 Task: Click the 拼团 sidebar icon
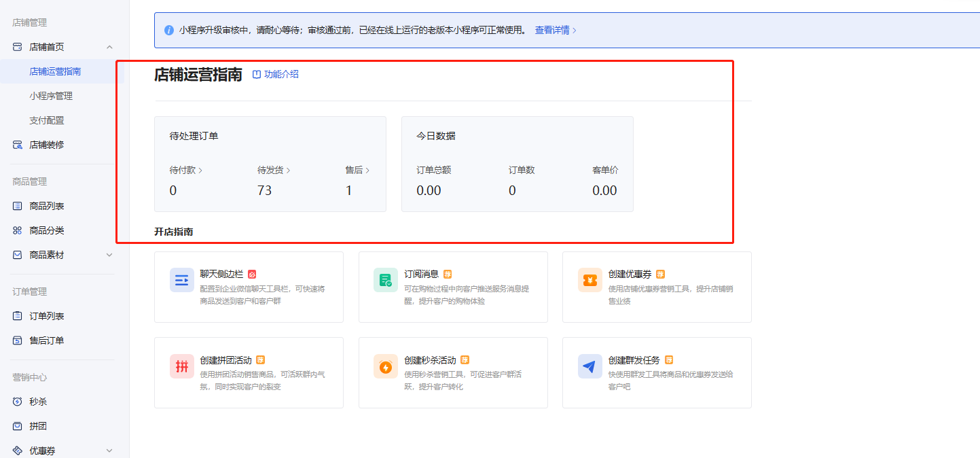[x=18, y=426]
